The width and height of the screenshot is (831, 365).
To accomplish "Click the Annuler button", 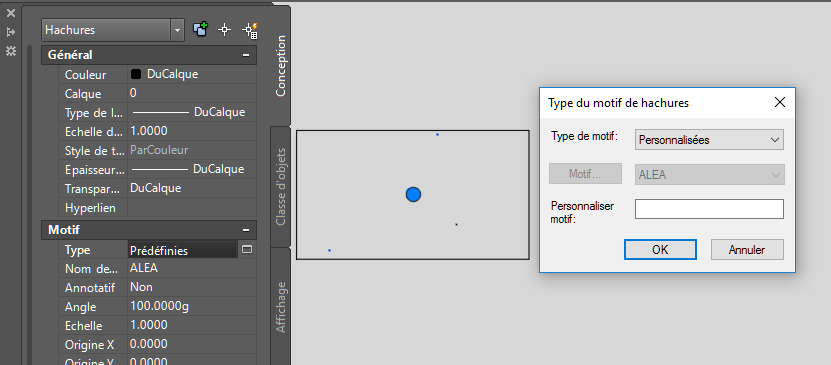I will tap(747, 250).
